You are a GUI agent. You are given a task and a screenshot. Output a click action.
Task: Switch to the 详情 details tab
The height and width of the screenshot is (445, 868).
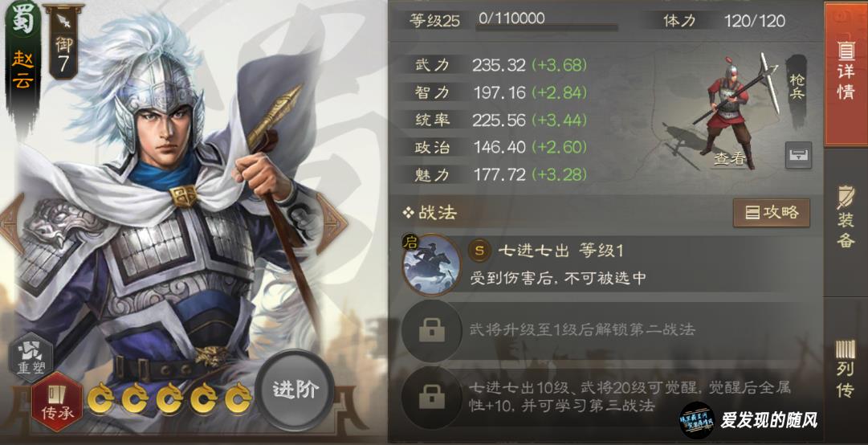tap(846, 73)
